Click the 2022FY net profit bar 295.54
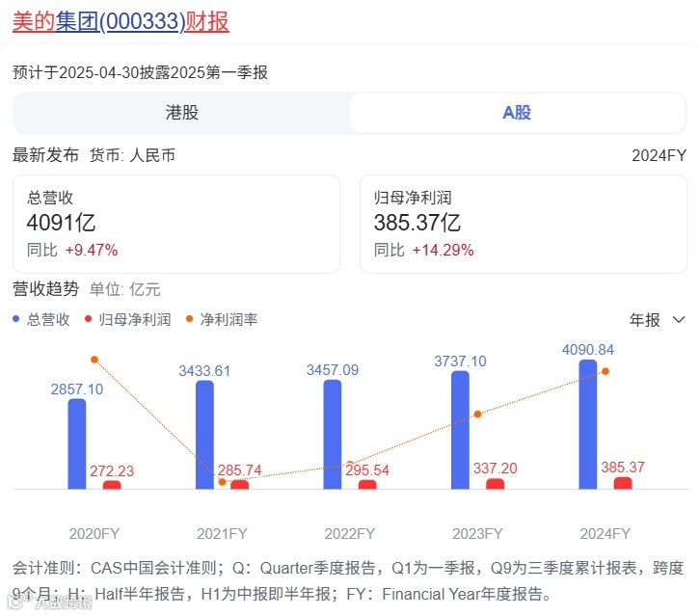The height and width of the screenshot is (616, 699). tap(367, 485)
